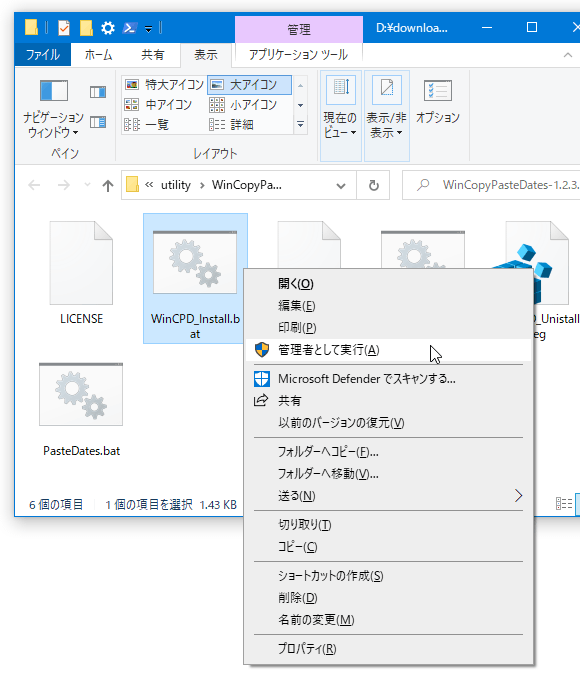The height and width of the screenshot is (678, 580).
Task: Choose コピー(C) in context menu
Action: click(388, 547)
